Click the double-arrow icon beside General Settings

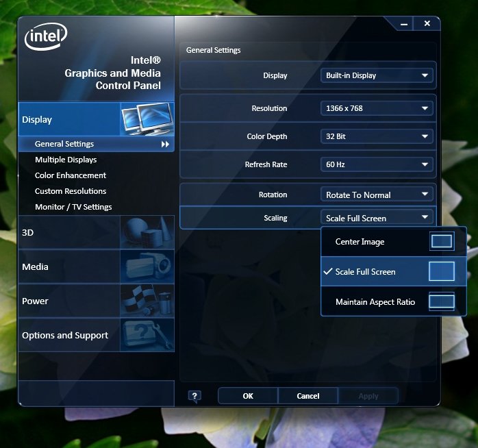point(165,144)
